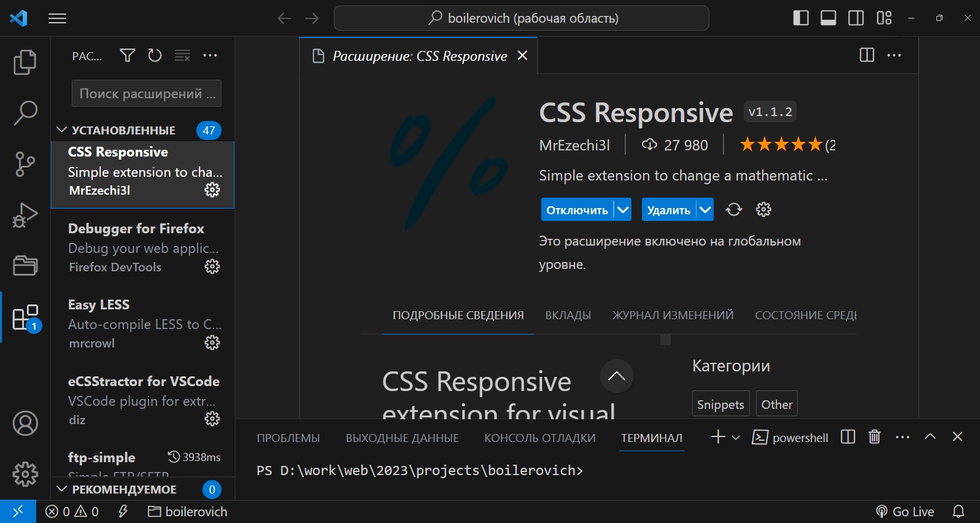Click the lightning bolt icon in the status bar
Screen dimensions: 980x523
pyautogui.click(x=123, y=511)
